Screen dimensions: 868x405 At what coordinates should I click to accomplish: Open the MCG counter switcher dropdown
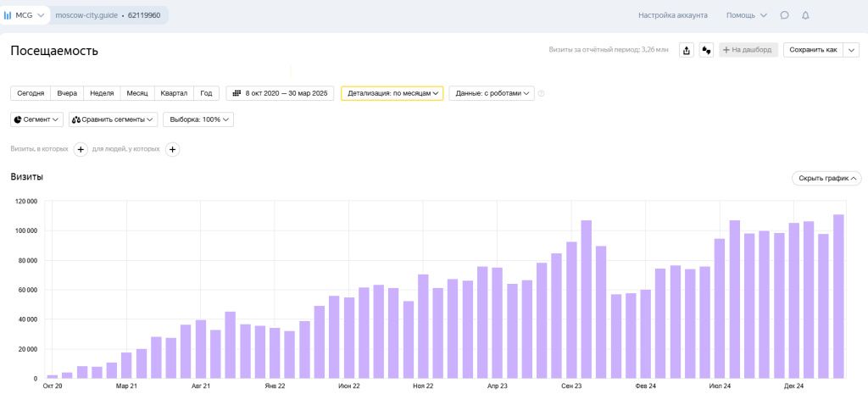24,15
